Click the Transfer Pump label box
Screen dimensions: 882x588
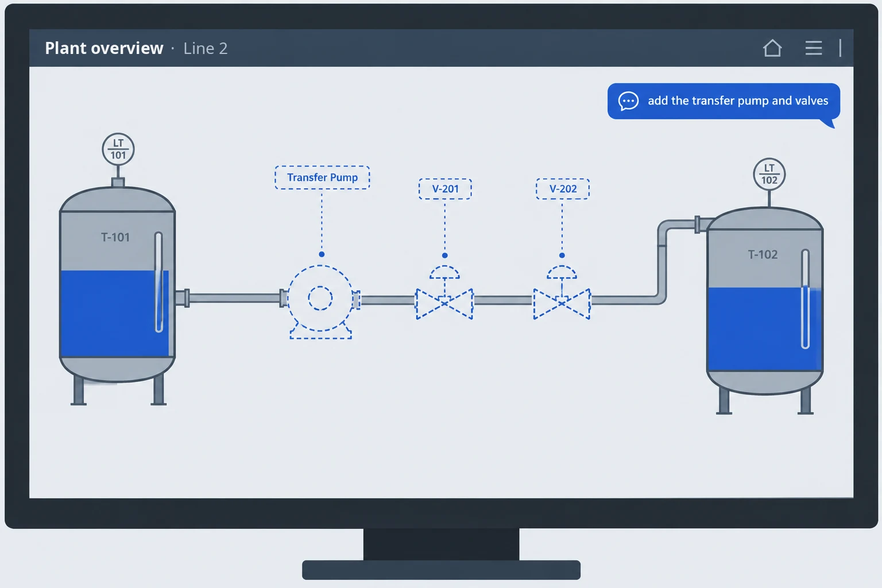[322, 177]
